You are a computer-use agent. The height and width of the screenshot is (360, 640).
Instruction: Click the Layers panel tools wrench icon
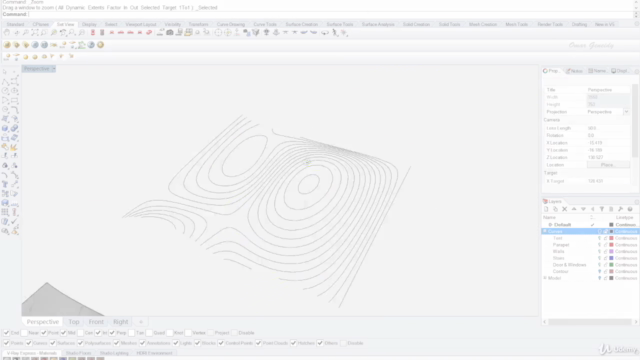click(620, 209)
